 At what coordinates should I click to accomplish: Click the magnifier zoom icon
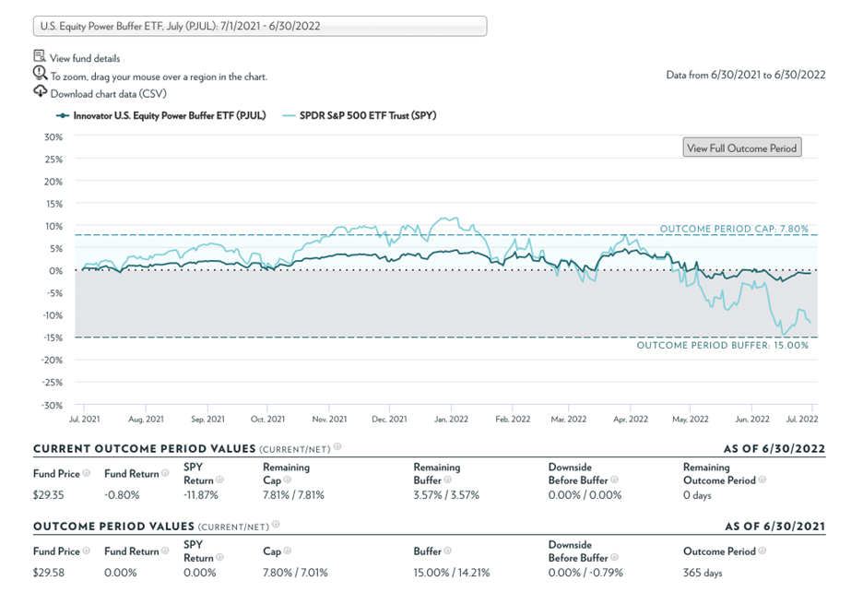click(40, 73)
